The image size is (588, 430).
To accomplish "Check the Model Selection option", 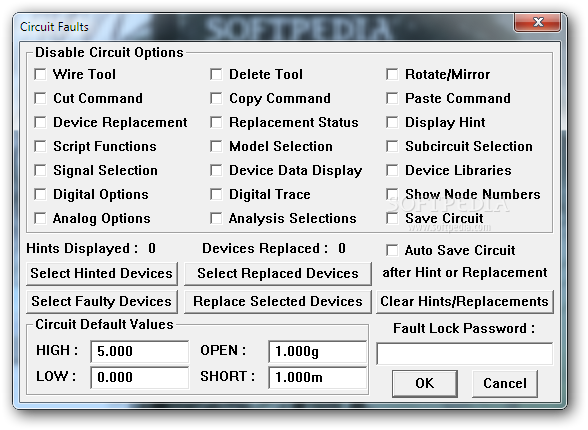I will coord(216,146).
